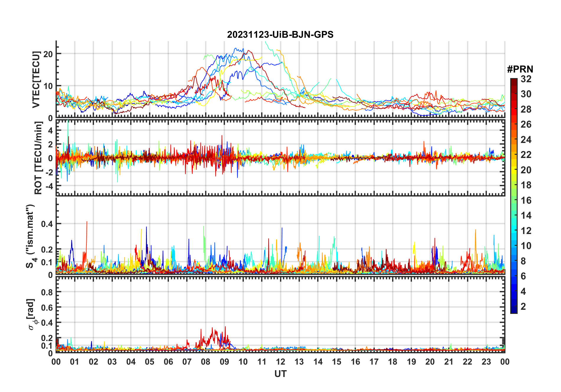Click colorbar tick label 8

pos(523,261)
